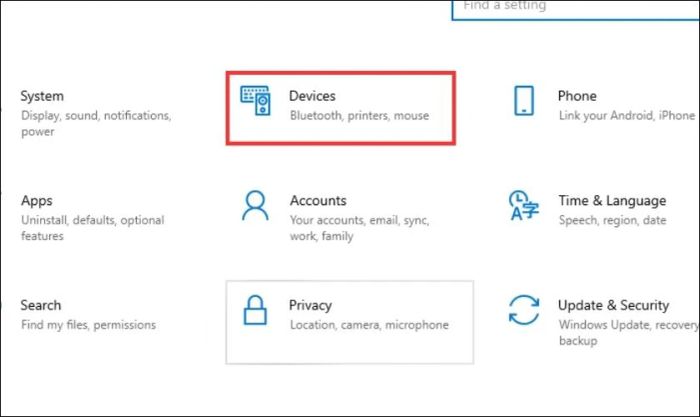
Task: Click 'Bluetooth, printers, mouse' description
Action: tap(359, 116)
